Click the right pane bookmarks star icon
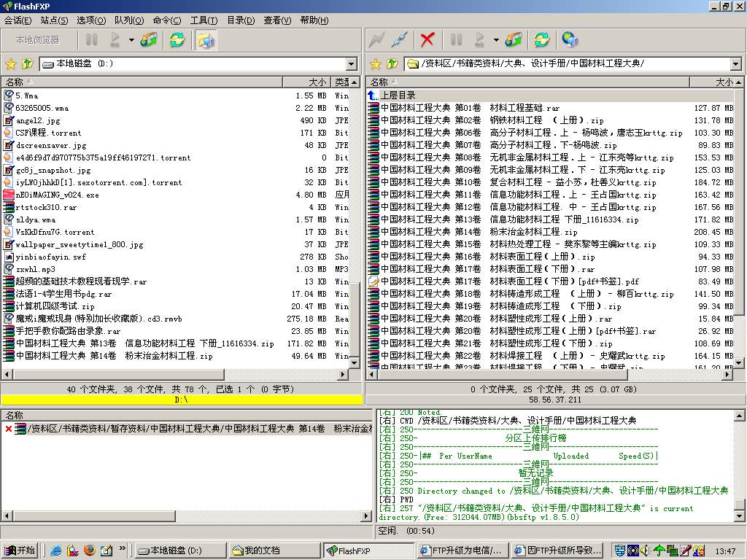The height and width of the screenshot is (560, 747). (376, 64)
